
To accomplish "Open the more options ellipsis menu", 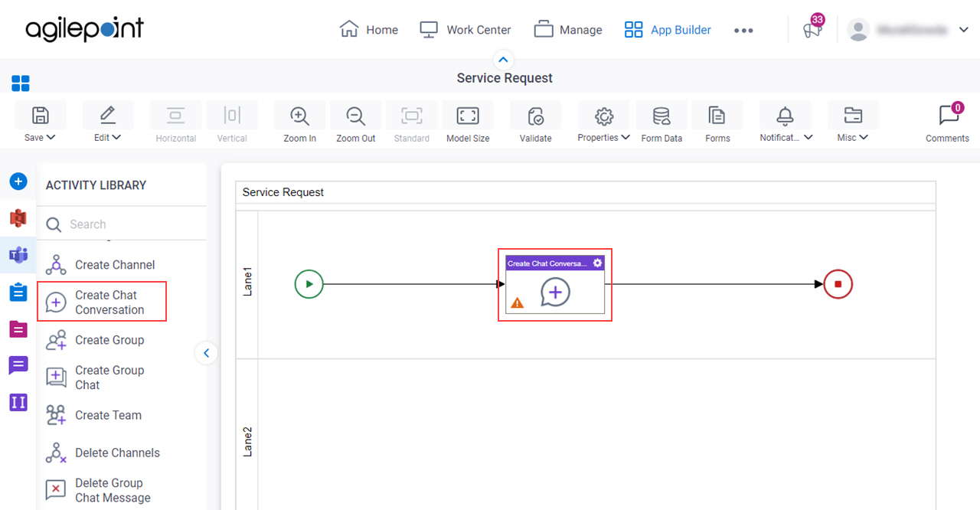I will point(743,31).
